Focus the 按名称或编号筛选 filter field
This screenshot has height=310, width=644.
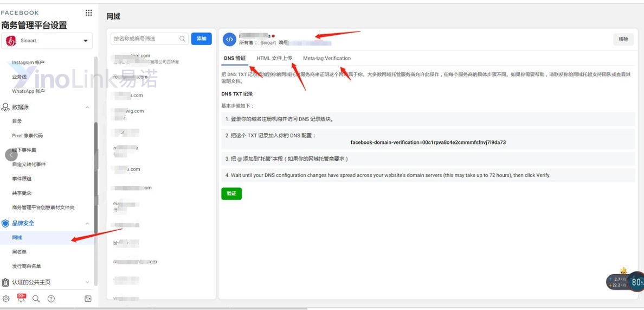[150, 39]
